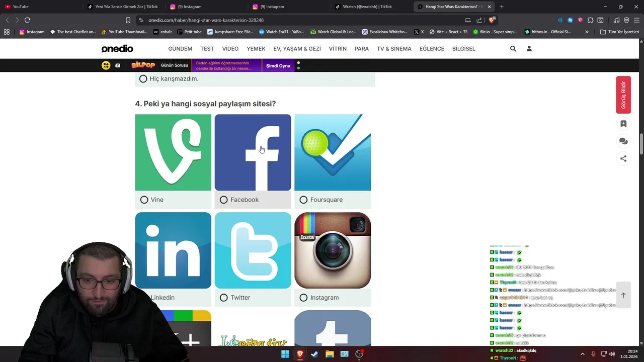
Task: Open the browser hamburger menu
Action: (x=637, y=20)
